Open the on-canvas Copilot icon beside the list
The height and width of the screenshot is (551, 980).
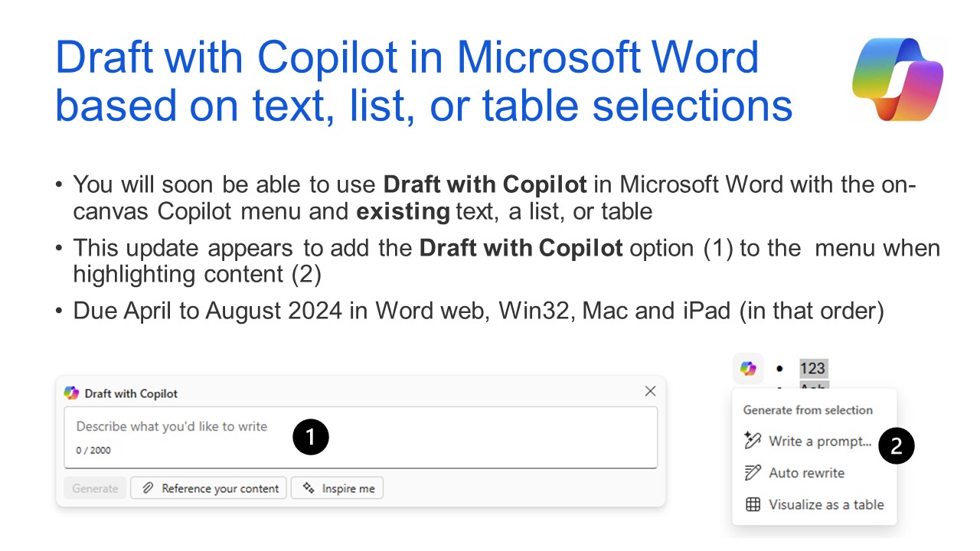(x=748, y=369)
